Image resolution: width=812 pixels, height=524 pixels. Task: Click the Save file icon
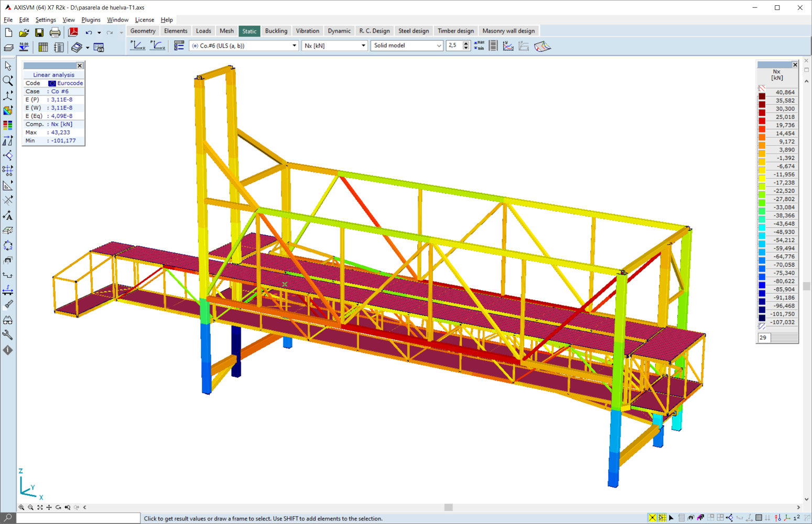point(39,32)
